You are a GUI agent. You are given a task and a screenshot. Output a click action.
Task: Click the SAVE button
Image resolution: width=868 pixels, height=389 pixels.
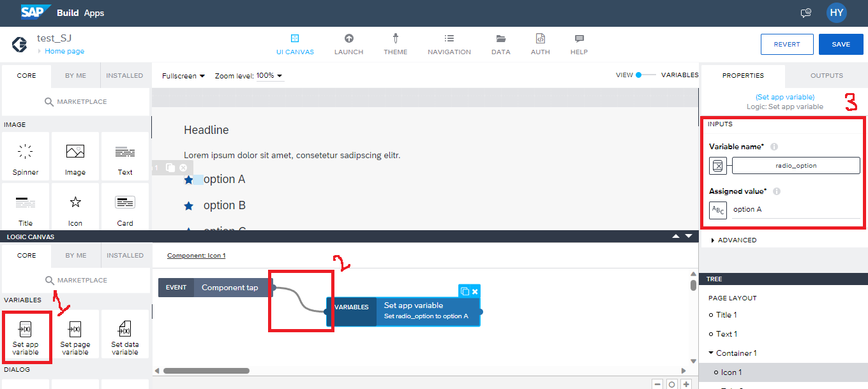(x=841, y=45)
